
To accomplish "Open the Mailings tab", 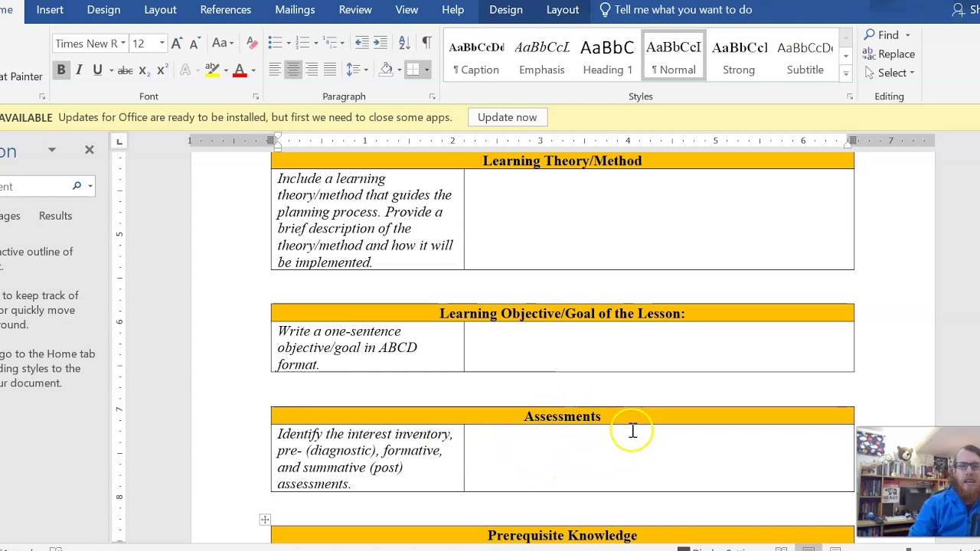I will point(295,10).
